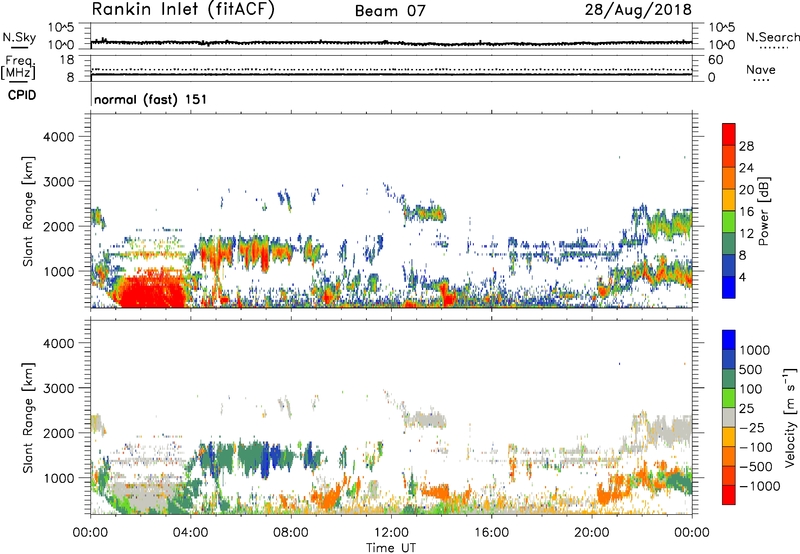The width and height of the screenshot is (800, 554).
Task: Click the 16 tick on the power colorbar
Action: 746,212
